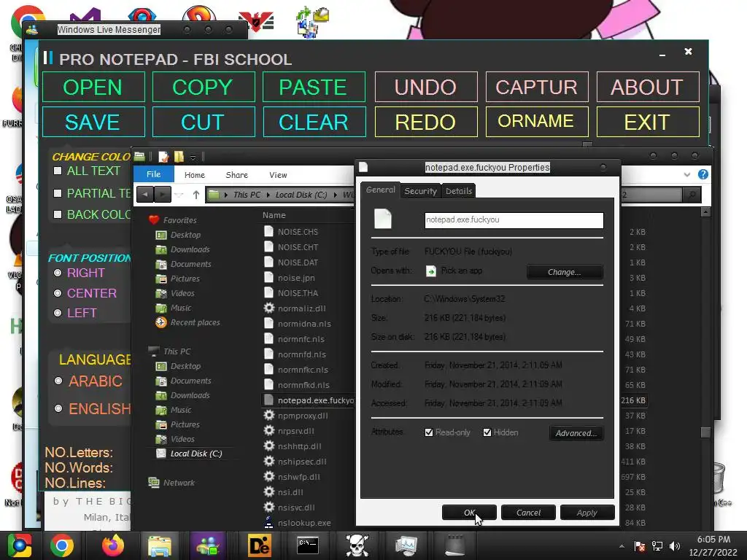This screenshot has height=560, width=747.
Task: Click OK in the Properties dialog
Action: coord(469,513)
